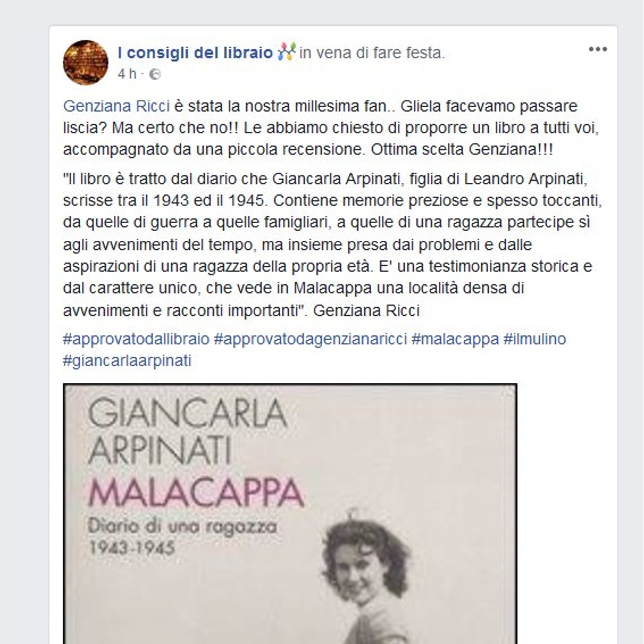Open the post via '4 h' timestamp
Screen dimensions: 644x644
click(127, 74)
